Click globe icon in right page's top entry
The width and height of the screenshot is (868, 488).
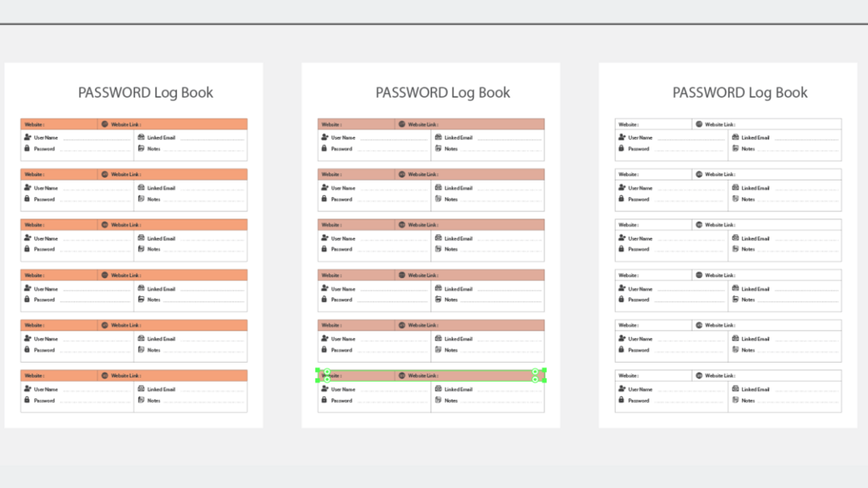point(700,124)
